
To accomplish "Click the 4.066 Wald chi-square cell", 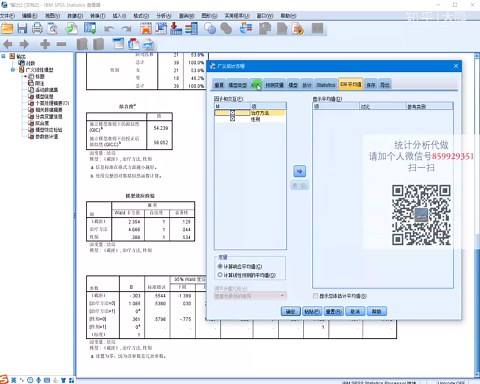I will (x=134, y=229).
